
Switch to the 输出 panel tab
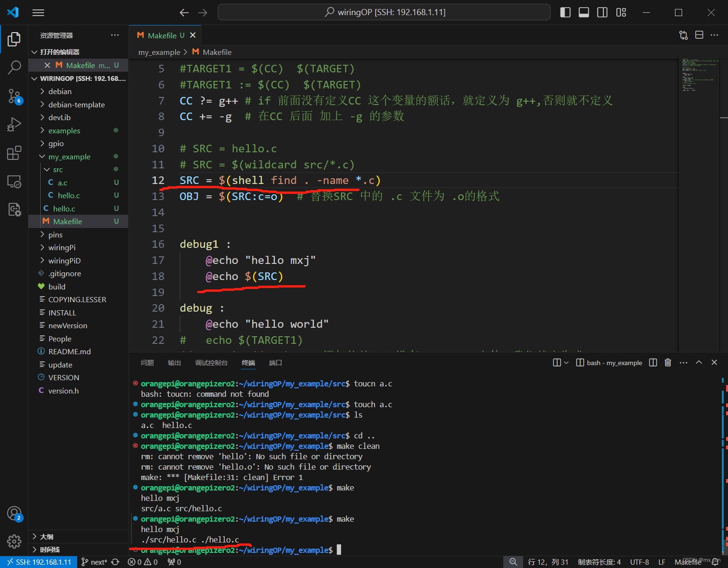tap(174, 363)
